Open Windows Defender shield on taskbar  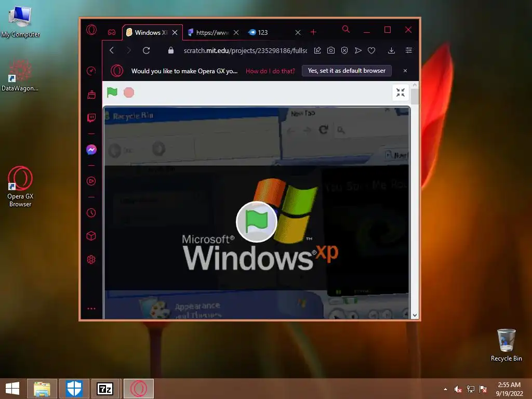(x=74, y=389)
